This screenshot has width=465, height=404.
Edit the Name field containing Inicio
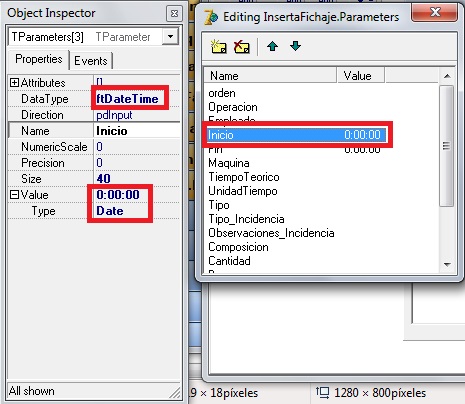(x=137, y=131)
